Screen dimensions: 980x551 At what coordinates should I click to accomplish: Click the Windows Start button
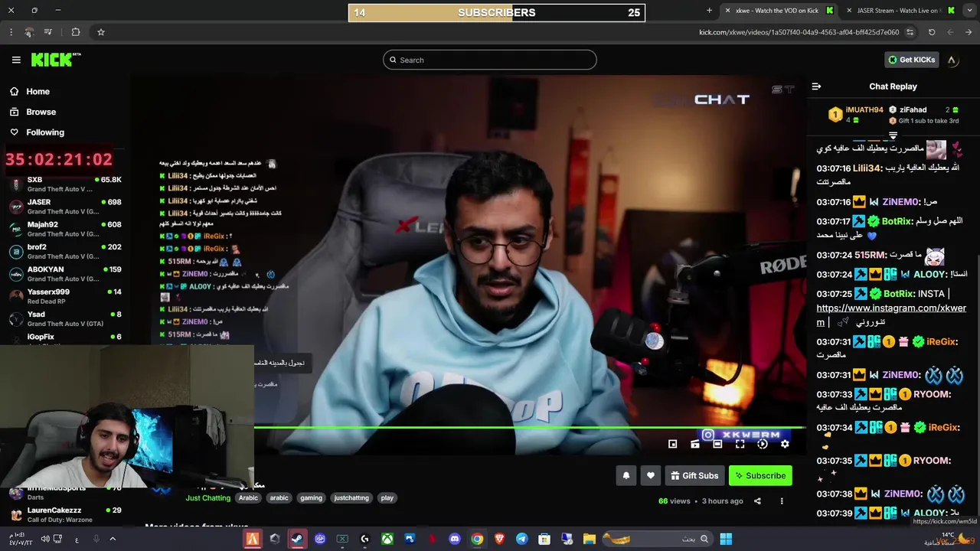tap(726, 539)
